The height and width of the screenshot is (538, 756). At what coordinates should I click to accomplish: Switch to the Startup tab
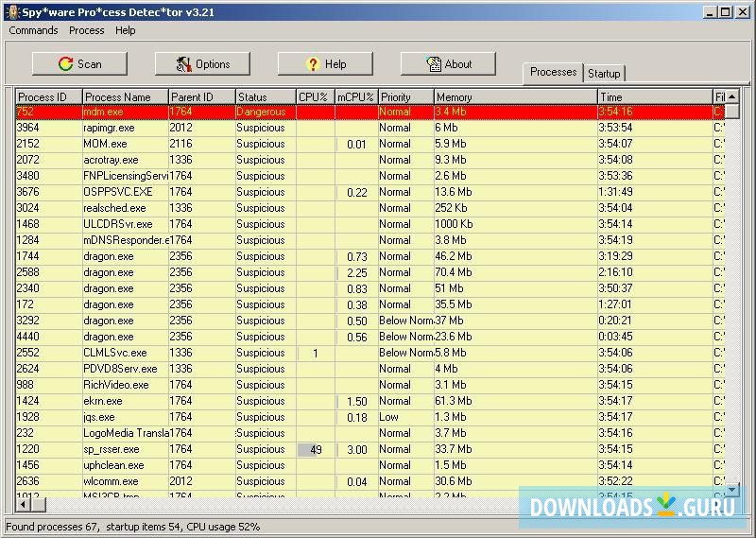[x=604, y=74]
